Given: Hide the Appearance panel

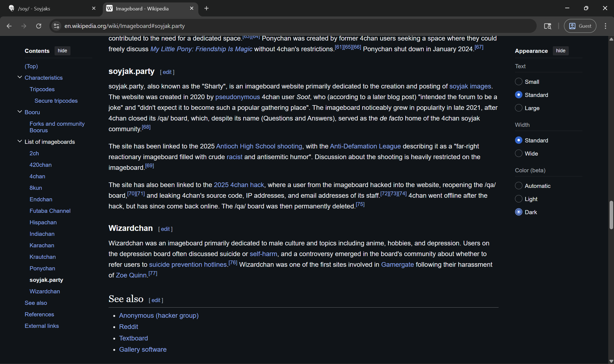Looking at the screenshot, I should pos(561,51).
